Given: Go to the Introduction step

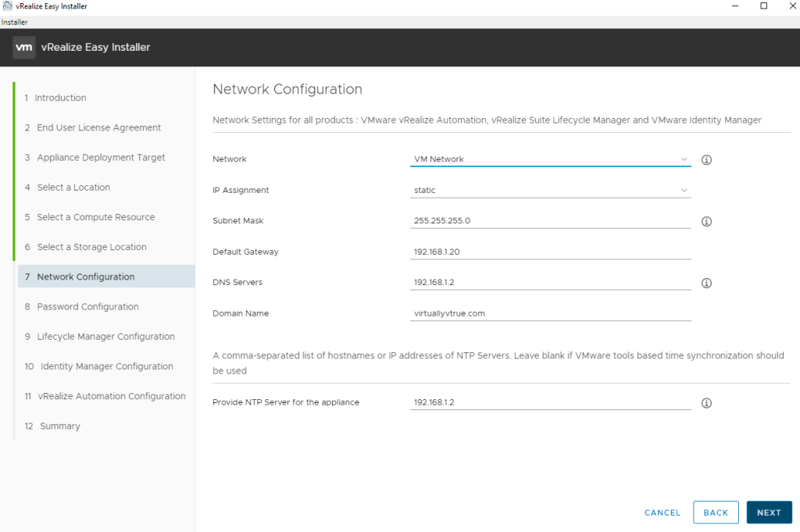Looking at the screenshot, I should tap(60, 98).
